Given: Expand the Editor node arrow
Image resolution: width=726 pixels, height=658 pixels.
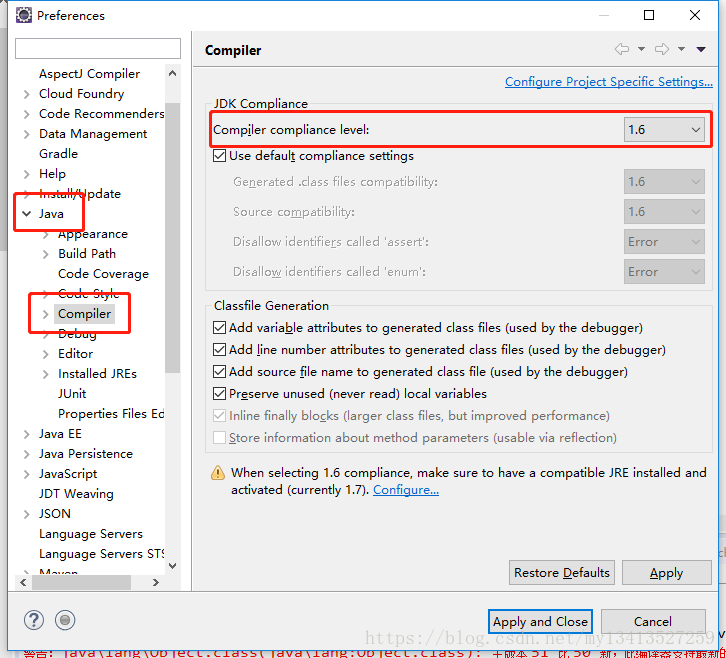Looking at the screenshot, I should click(x=45, y=354).
